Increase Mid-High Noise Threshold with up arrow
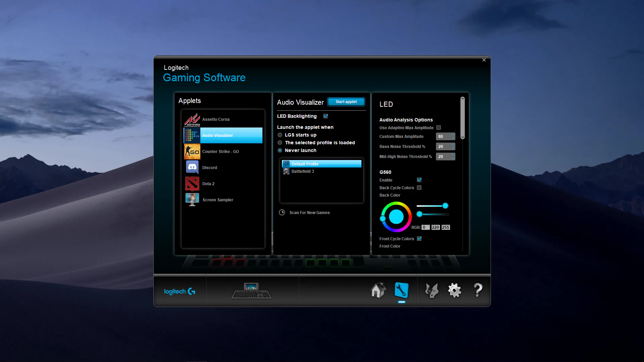644x362 pixels. tap(453, 155)
